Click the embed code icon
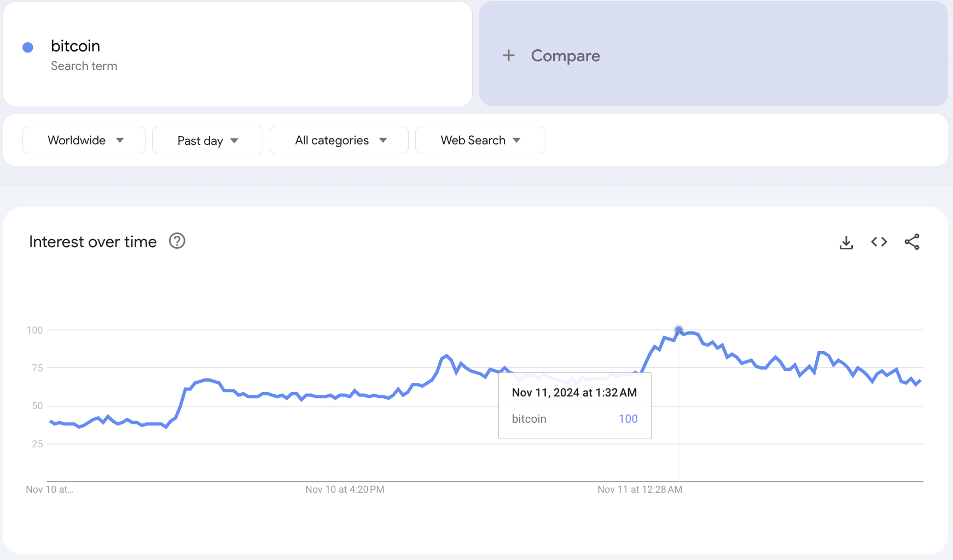Image resolution: width=953 pixels, height=560 pixels. (x=879, y=242)
